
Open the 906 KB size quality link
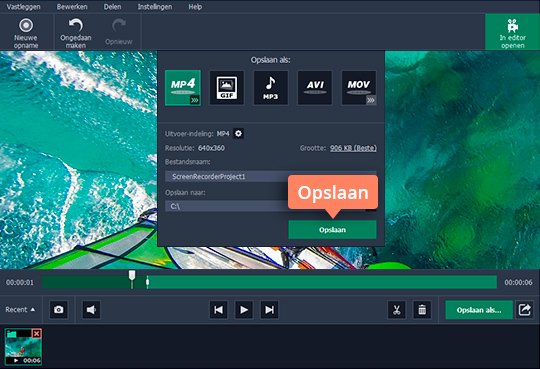(353, 148)
